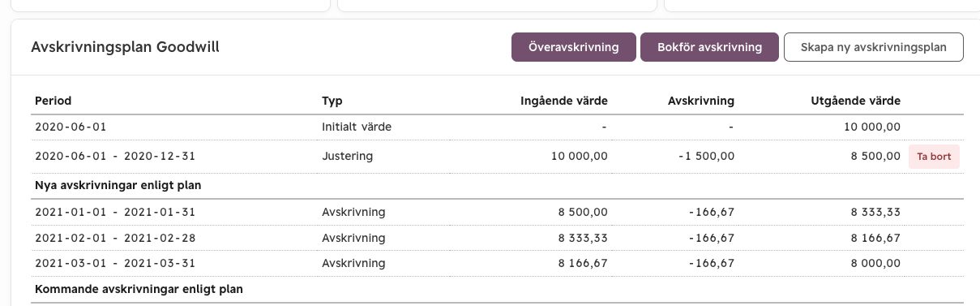This screenshot has height=306, width=980.
Task: Click the Avskrivningsplan Goodwill heading
Action: click(x=125, y=48)
